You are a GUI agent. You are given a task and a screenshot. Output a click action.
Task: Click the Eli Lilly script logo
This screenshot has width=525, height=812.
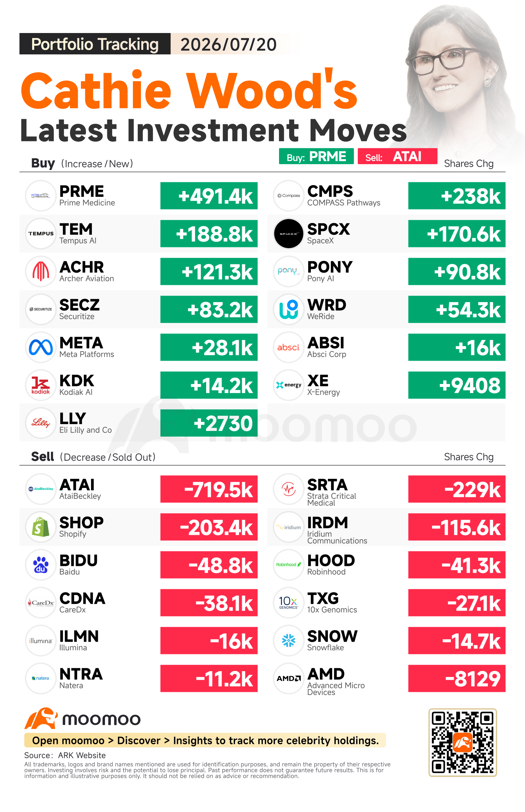coord(41,423)
